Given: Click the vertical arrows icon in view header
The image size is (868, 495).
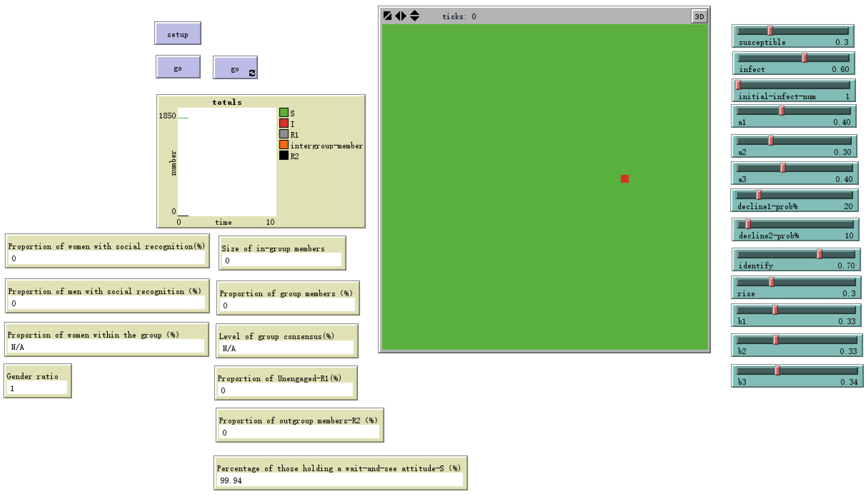Looking at the screenshot, I should 414,16.
